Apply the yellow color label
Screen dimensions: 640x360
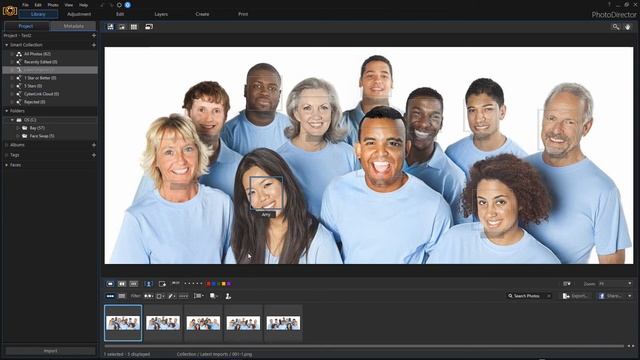(223, 284)
